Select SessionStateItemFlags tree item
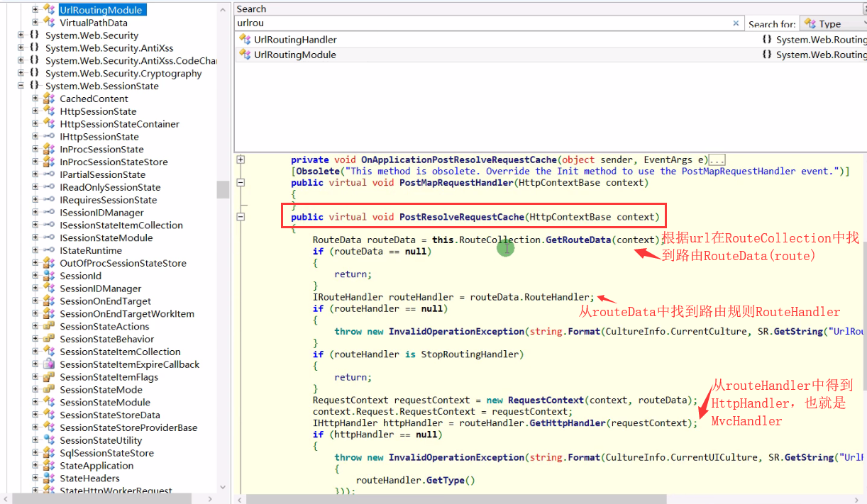Screen dimensions: 867x504 109,377
